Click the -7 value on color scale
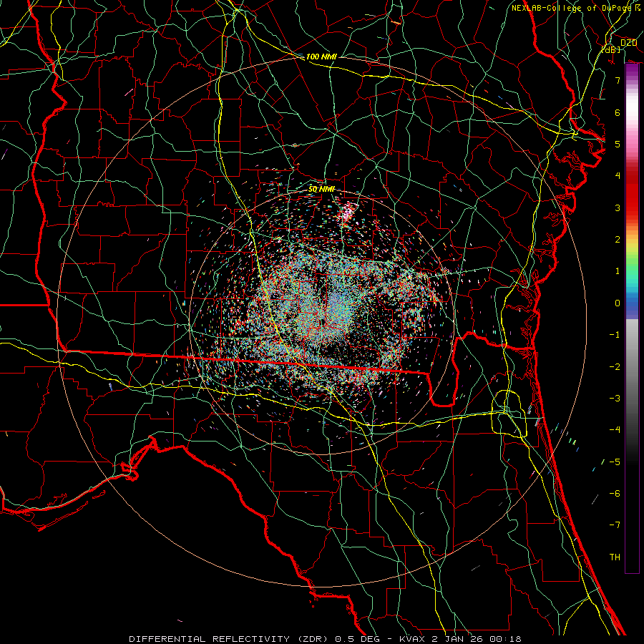The width and height of the screenshot is (644, 644). point(615,525)
